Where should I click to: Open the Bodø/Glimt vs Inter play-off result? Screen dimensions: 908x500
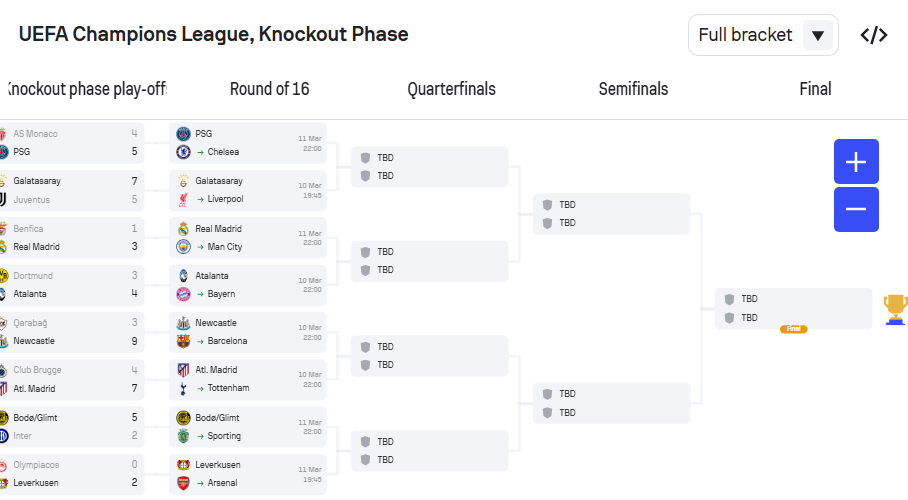click(x=74, y=427)
